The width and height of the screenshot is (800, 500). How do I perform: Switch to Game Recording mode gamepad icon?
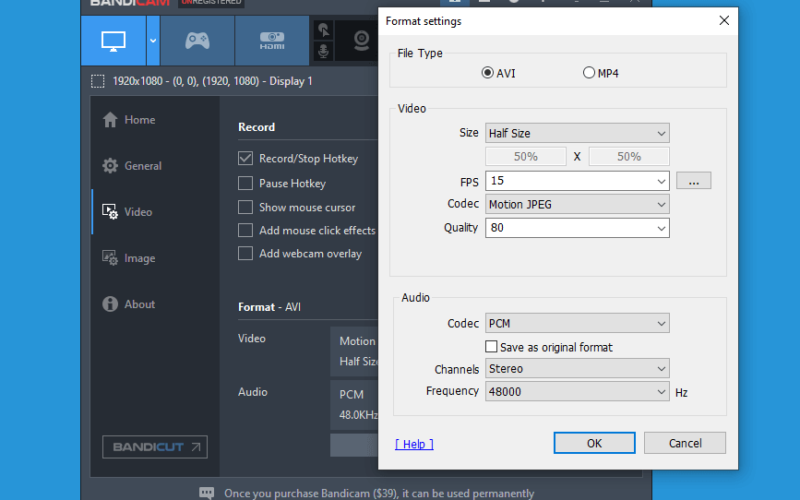(197, 41)
